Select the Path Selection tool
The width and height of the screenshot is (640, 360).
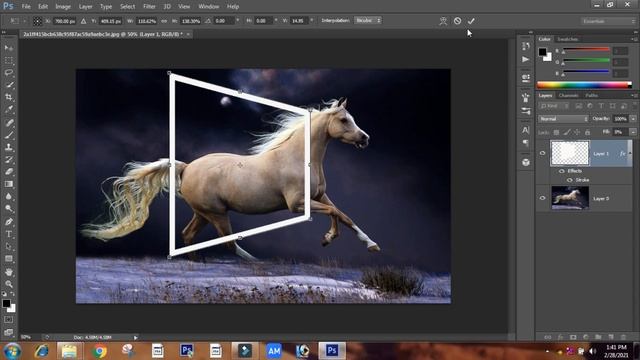[9, 247]
